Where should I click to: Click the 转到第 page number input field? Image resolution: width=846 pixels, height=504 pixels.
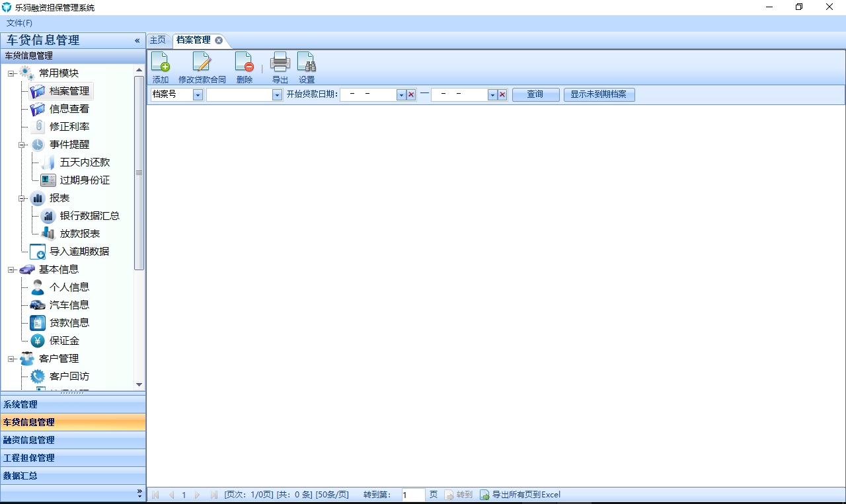tap(413, 495)
